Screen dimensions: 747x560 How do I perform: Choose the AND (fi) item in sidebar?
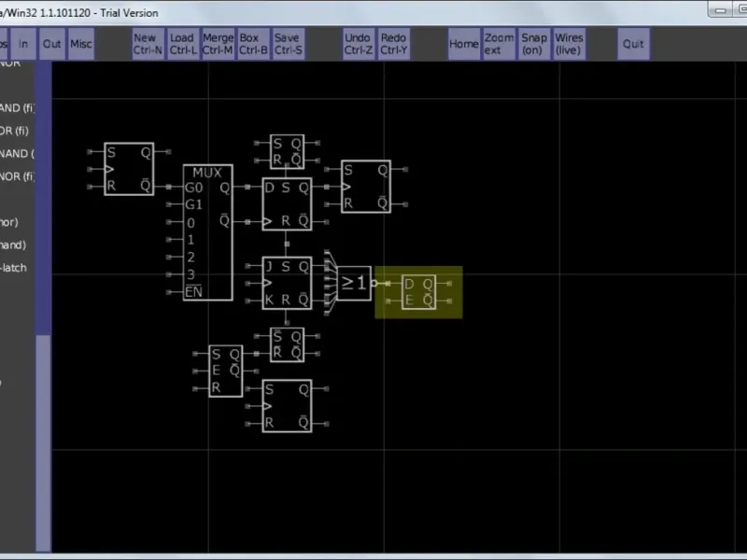click(17, 108)
